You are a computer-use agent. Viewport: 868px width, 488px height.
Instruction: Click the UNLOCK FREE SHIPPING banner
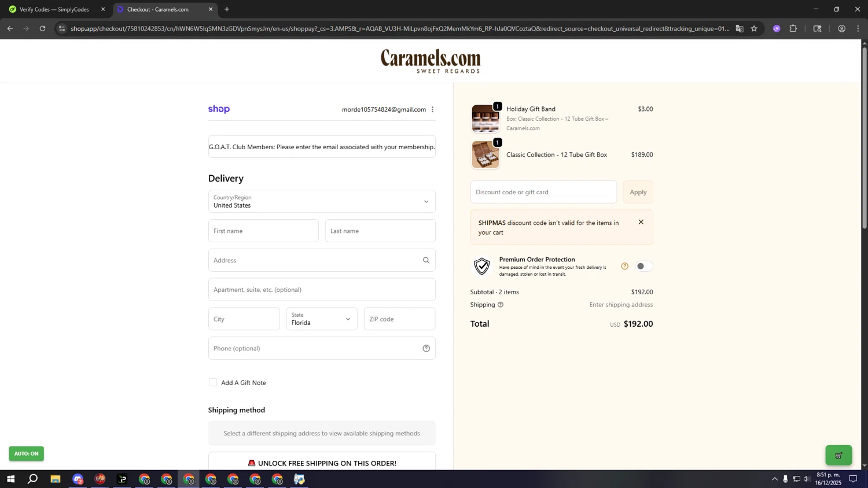[x=322, y=463]
